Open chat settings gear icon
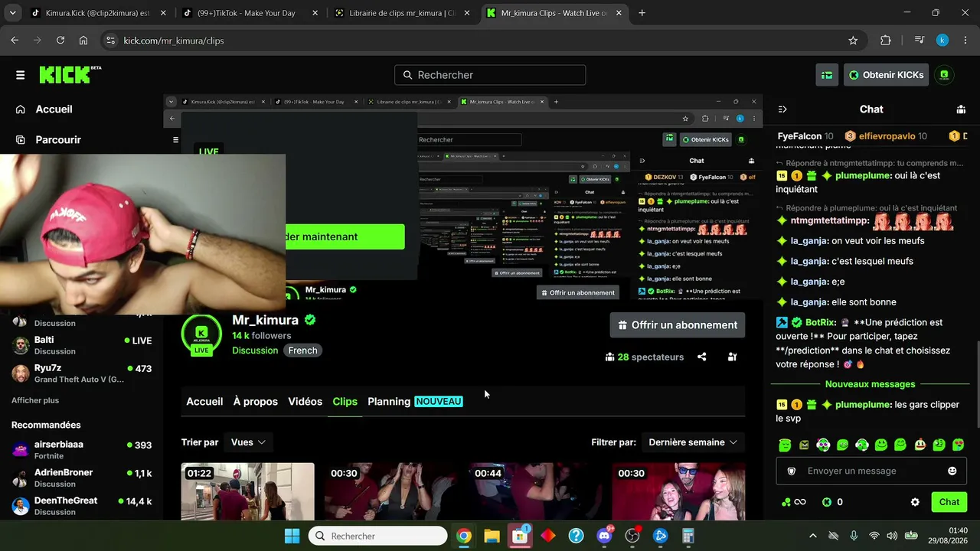This screenshot has height=551, width=980. [915, 502]
